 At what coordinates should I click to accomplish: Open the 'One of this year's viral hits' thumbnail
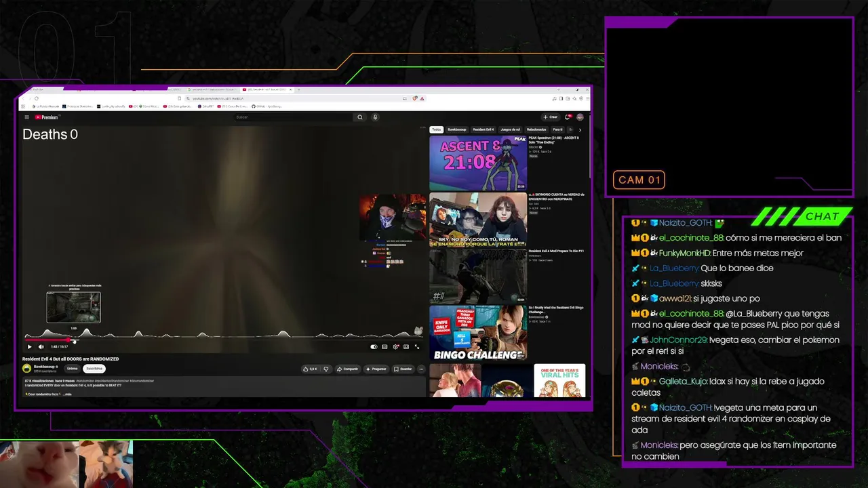click(x=559, y=380)
